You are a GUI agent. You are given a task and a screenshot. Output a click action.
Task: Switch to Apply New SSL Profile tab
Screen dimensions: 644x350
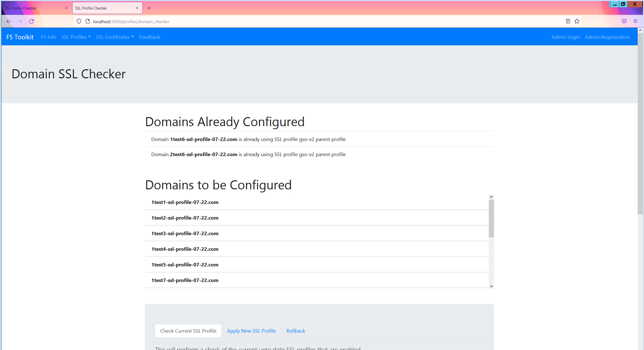tap(251, 331)
